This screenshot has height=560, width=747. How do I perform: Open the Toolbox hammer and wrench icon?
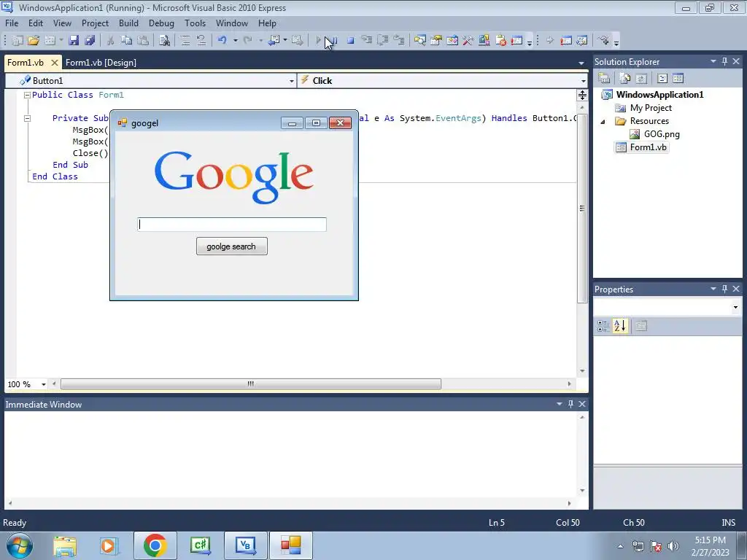[x=468, y=41]
